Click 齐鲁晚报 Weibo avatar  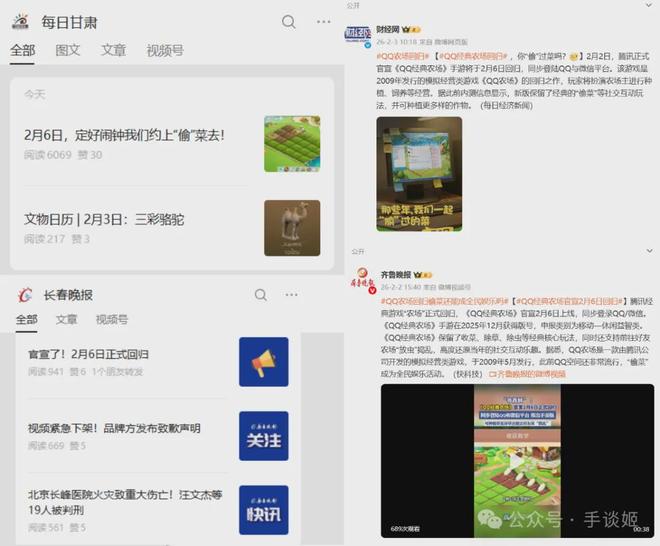[x=363, y=280]
